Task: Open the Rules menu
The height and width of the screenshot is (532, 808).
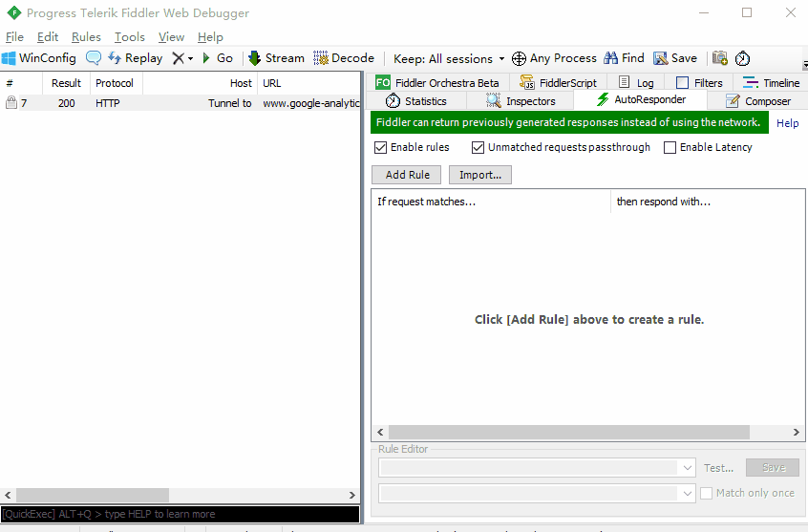Action: pos(86,37)
